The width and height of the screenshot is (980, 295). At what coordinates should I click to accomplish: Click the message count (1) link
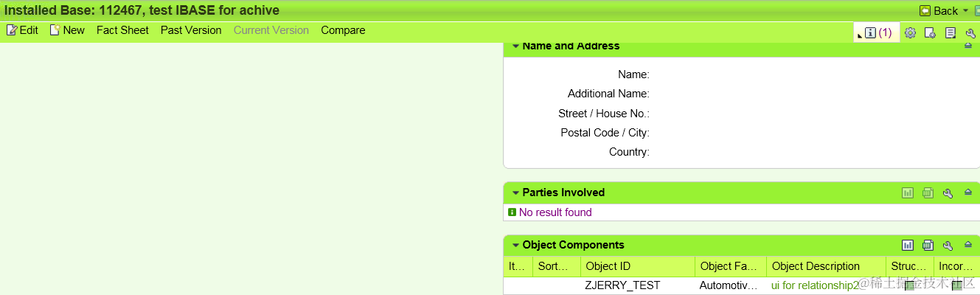pos(885,32)
